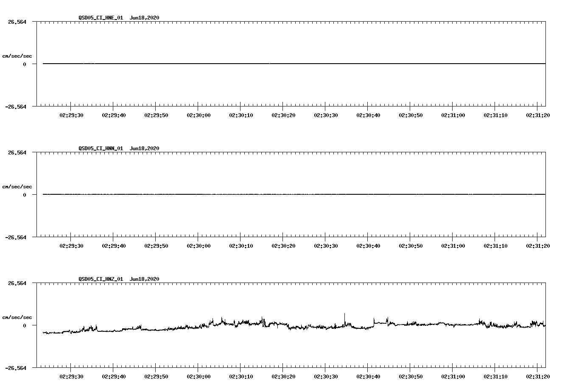Click the 26.564 upper limit on HNN plot
The width and height of the screenshot is (576, 392).
click(17, 152)
